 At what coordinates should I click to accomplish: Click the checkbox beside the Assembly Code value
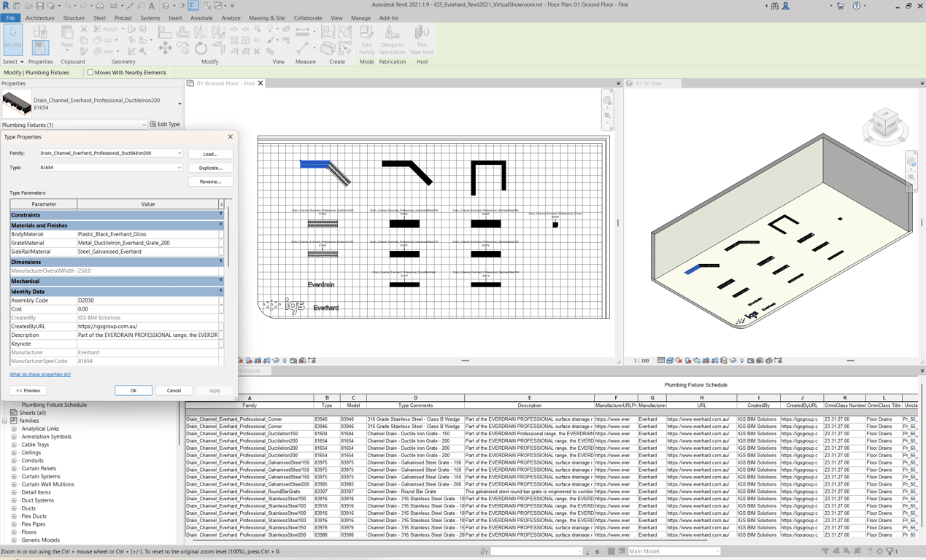click(221, 300)
